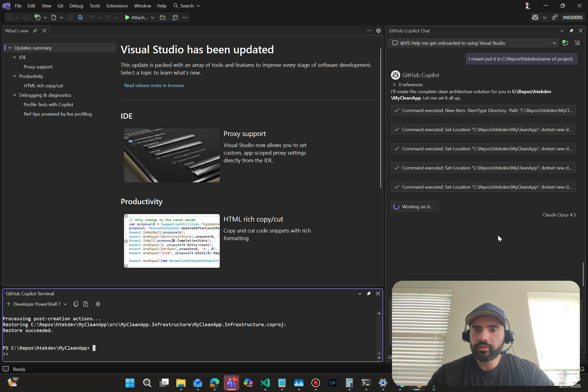The height and width of the screenshot is (392, 588).
Task: Open the Edit menu
Action: point(31,6)
